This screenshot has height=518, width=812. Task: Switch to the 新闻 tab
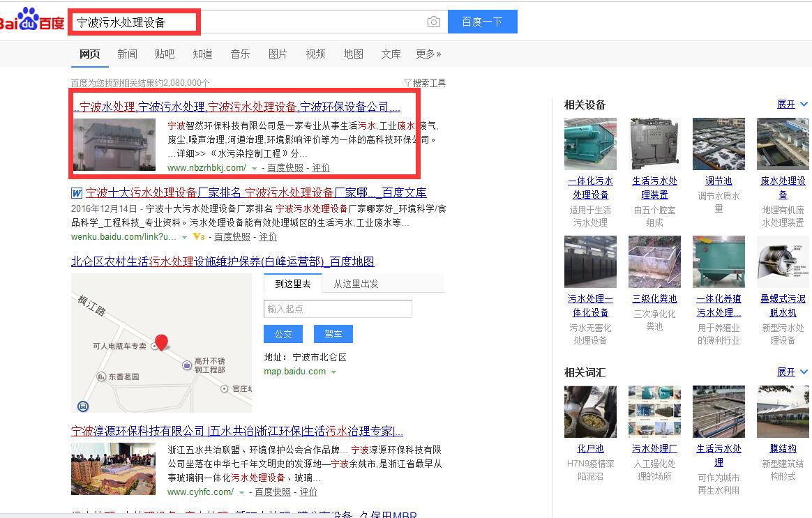127,54
